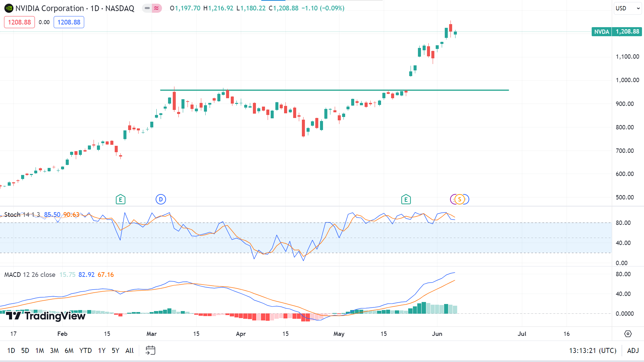
Task: Open the USD currency dropdown
Action: point(628,8)
